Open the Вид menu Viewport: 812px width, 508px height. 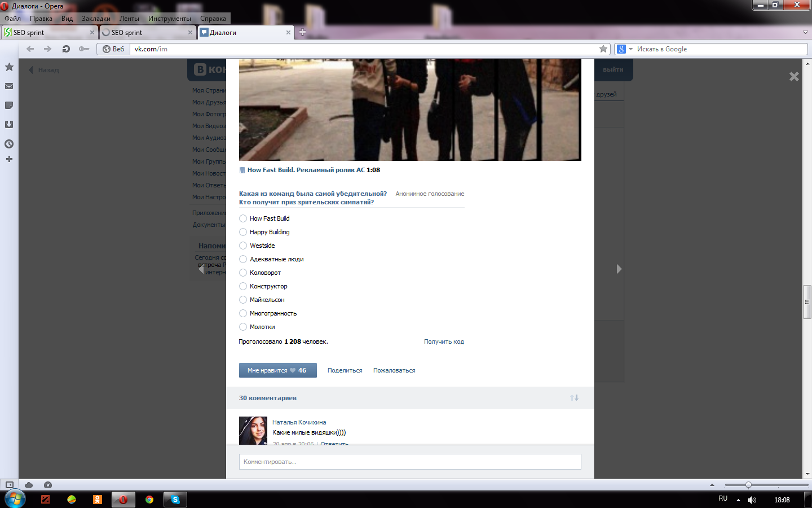(x=67, y=19)
